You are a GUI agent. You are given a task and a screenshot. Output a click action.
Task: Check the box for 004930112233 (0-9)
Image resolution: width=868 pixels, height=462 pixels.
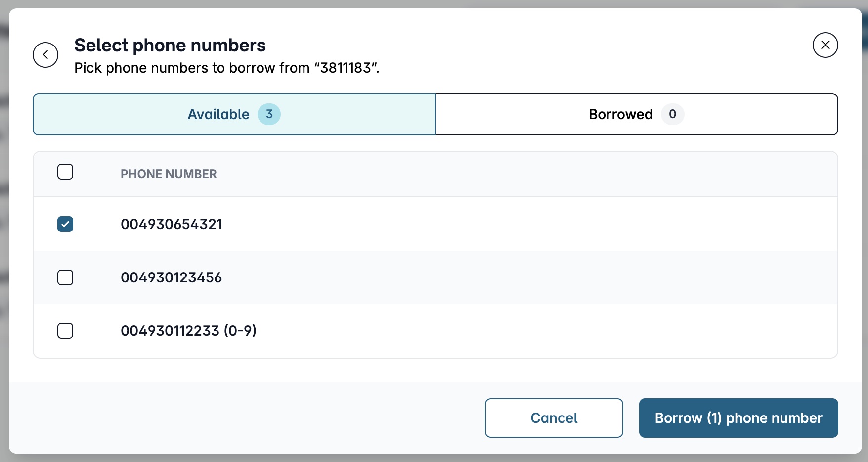(65, 331)
